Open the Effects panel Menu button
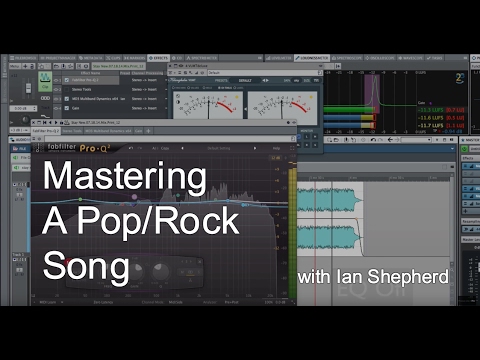Screen dimensions: 480x360 pos(15,66)
